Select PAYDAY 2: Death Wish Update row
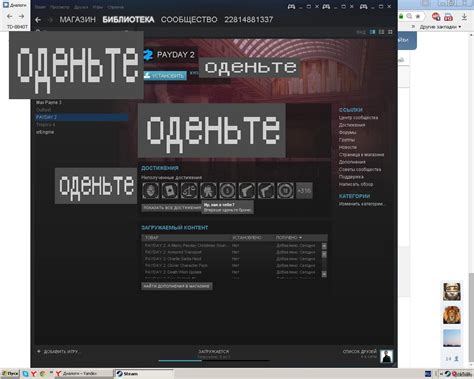The width and height of the screenshot is (474, 379). coord(231,272)
